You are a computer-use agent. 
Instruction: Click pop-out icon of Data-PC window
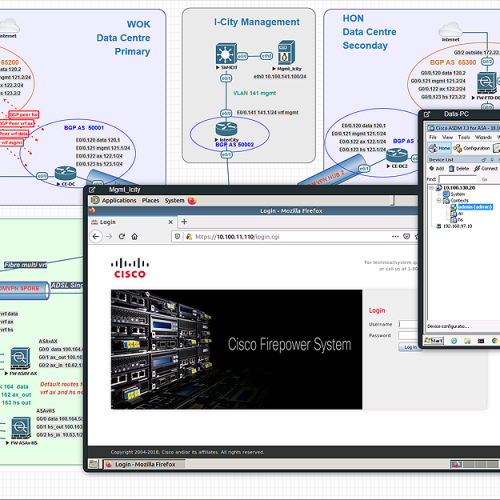tap(427, 114)
